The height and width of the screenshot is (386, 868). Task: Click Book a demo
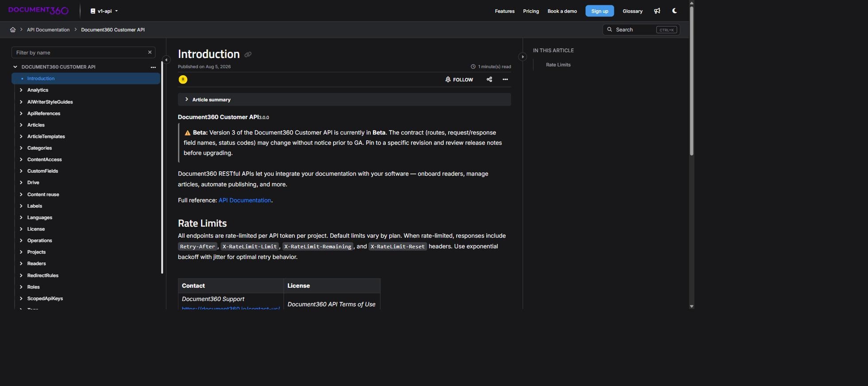[x=562, y=11]
